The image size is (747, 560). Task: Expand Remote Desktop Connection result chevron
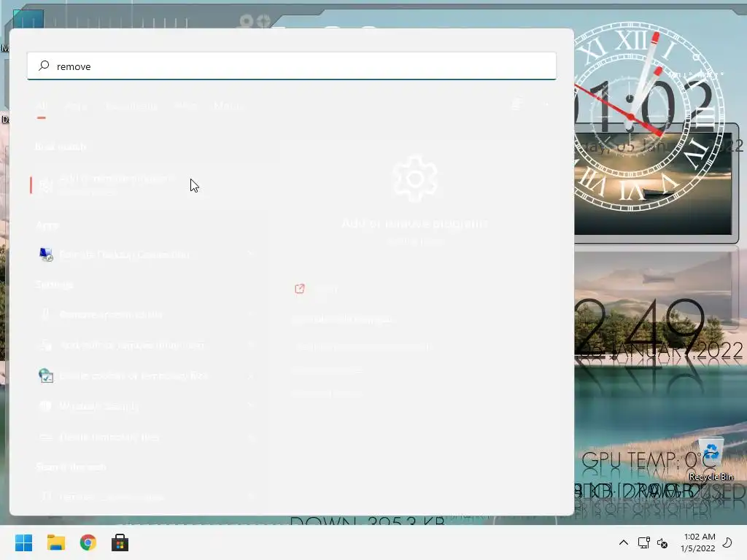coord(251,254)
